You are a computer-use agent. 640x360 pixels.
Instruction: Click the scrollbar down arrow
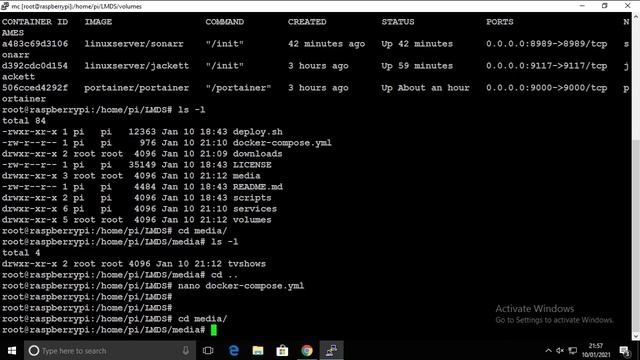pos(636,336)
